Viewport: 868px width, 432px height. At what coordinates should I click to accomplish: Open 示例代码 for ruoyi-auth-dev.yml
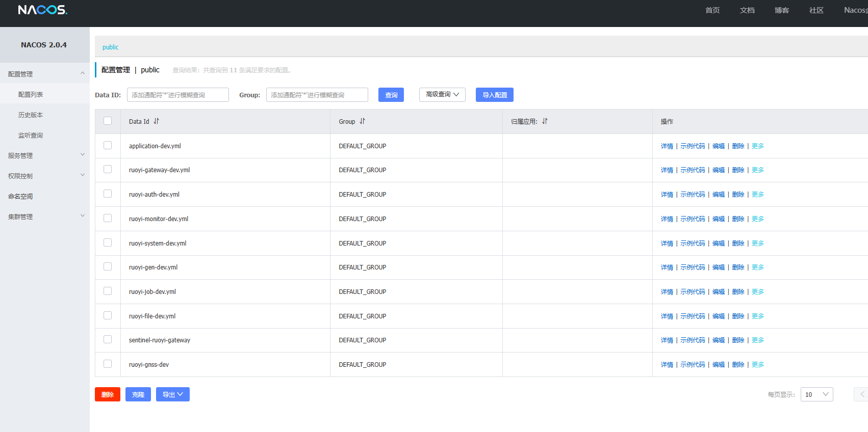pos(693,195)
